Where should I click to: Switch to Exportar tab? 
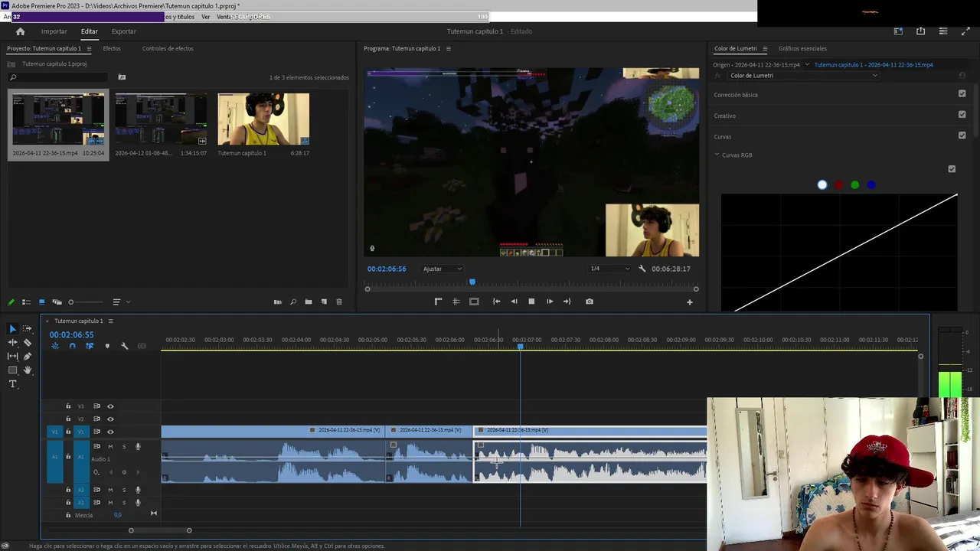pyautogui.click(x=123, y=31)
